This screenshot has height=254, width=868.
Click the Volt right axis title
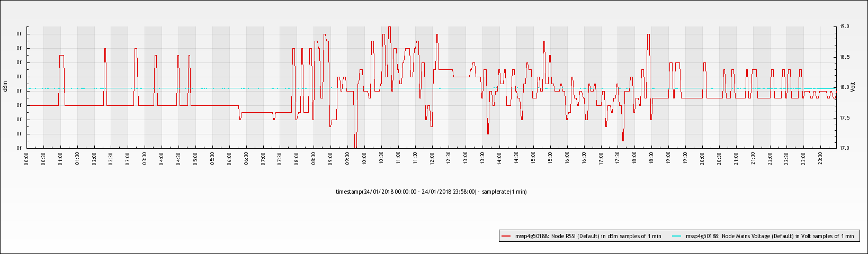pos(853,87)
